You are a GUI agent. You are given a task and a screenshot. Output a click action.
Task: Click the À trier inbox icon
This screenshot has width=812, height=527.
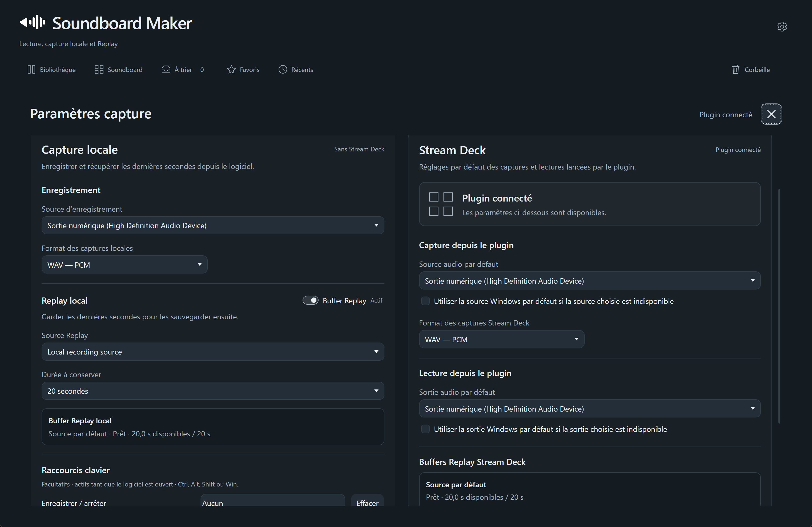[x=166, y=70]
